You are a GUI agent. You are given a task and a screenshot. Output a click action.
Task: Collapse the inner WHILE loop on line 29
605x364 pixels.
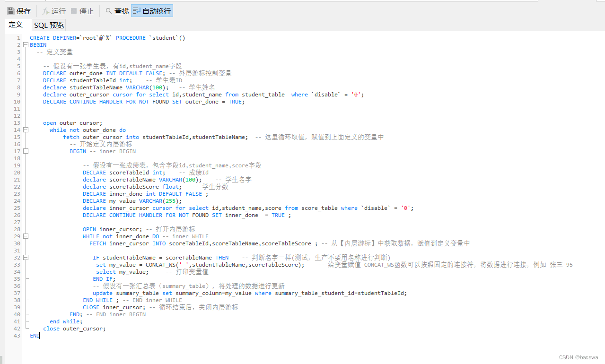(26, 236)
